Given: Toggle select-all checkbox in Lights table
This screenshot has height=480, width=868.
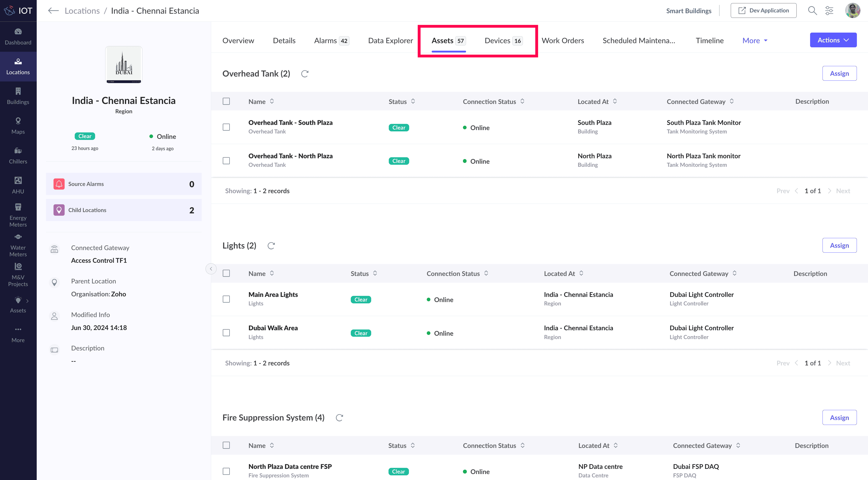Looking at the screenshot, I should (226, 273).
